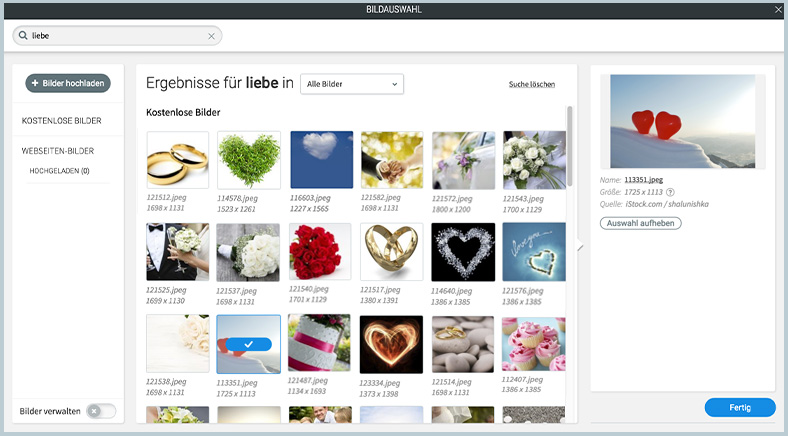788x436 pixels.
Task: Click the help icon next to image size
Action: pos(670,192)
